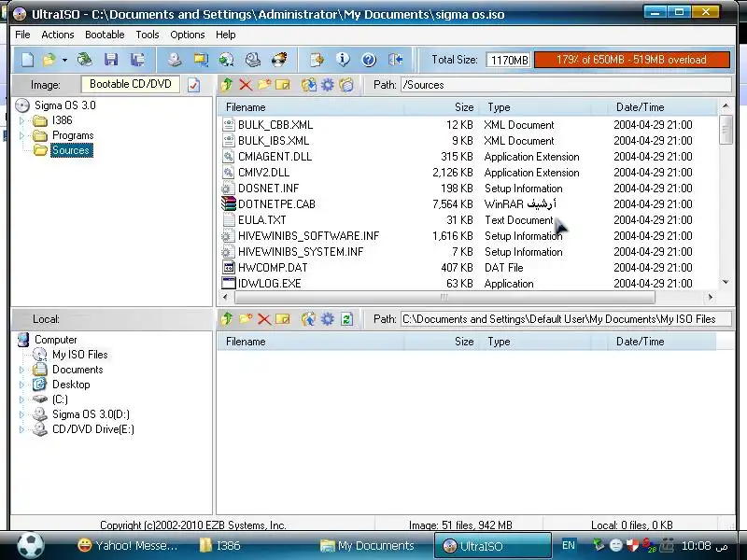Open the Tools menu

pos(148,35)
